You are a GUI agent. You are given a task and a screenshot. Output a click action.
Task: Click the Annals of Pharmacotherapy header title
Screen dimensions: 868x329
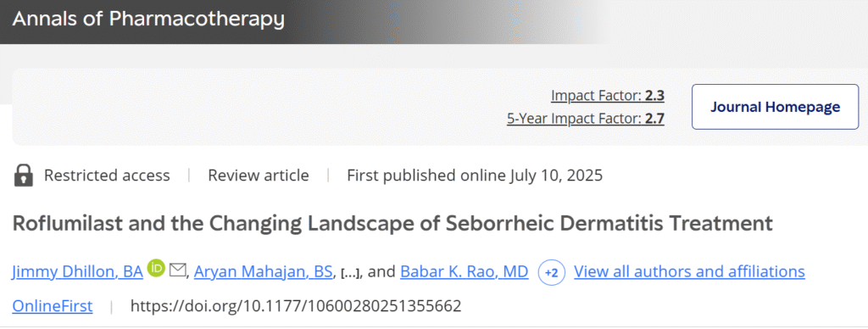click(148, 20)
